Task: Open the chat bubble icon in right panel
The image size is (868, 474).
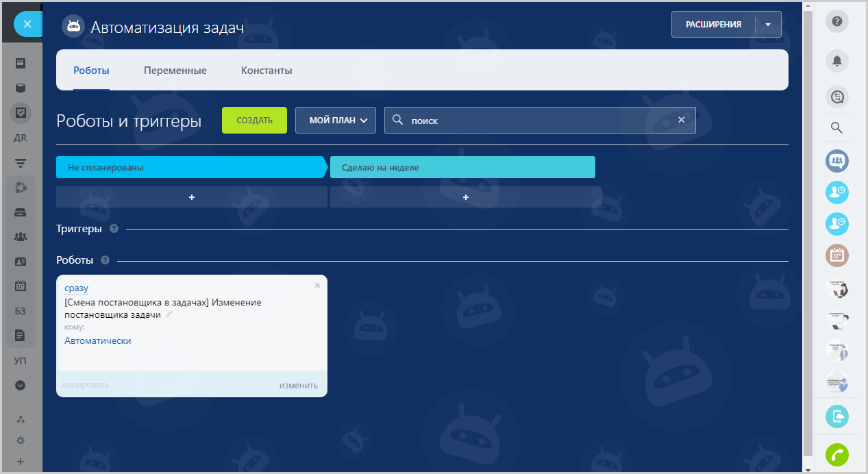Action: tap(837, 97)
